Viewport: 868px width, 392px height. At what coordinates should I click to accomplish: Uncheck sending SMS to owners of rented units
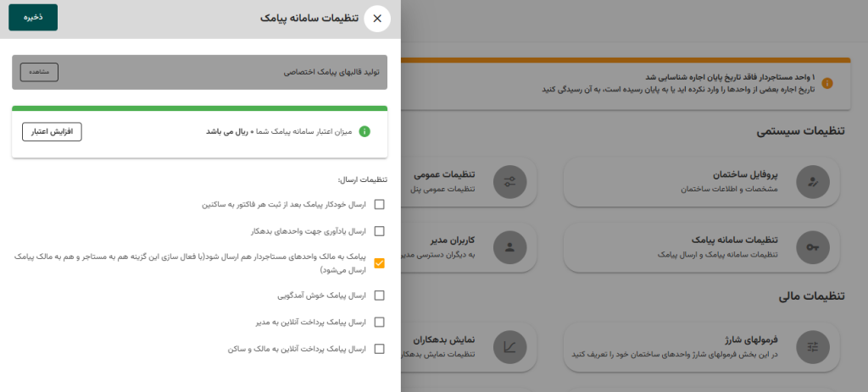pos(379,262)
